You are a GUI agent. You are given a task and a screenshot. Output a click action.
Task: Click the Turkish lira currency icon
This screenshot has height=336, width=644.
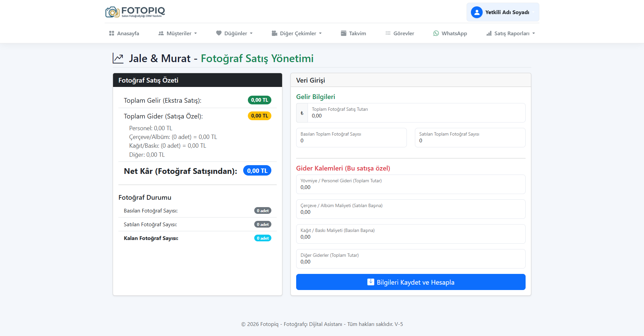point(302,113)
